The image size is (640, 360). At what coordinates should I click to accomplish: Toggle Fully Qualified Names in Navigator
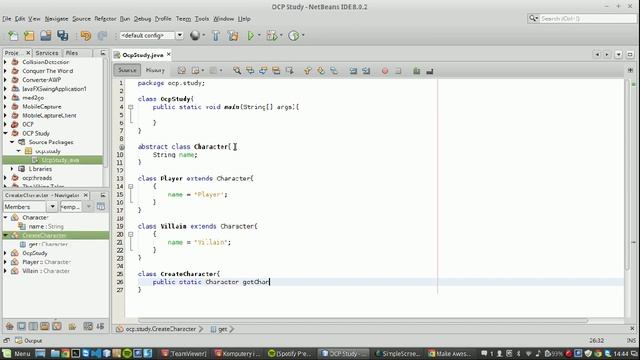tap(72, 326)
